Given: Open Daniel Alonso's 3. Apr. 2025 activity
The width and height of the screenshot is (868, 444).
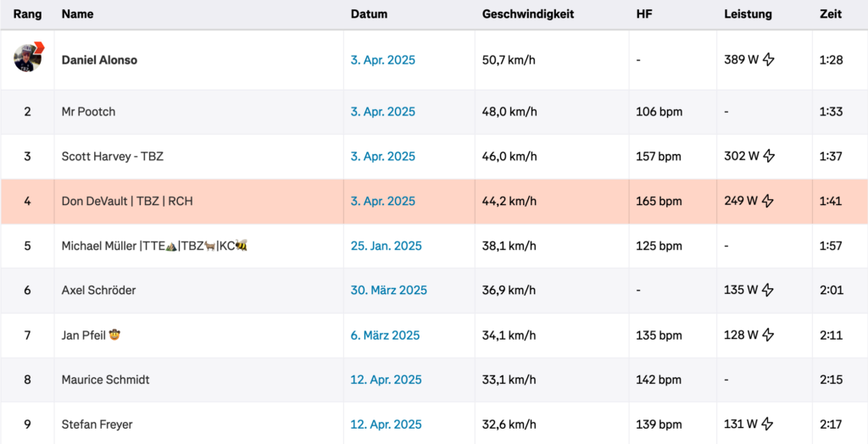Looking at the screenshot, I should pos(383,60).
